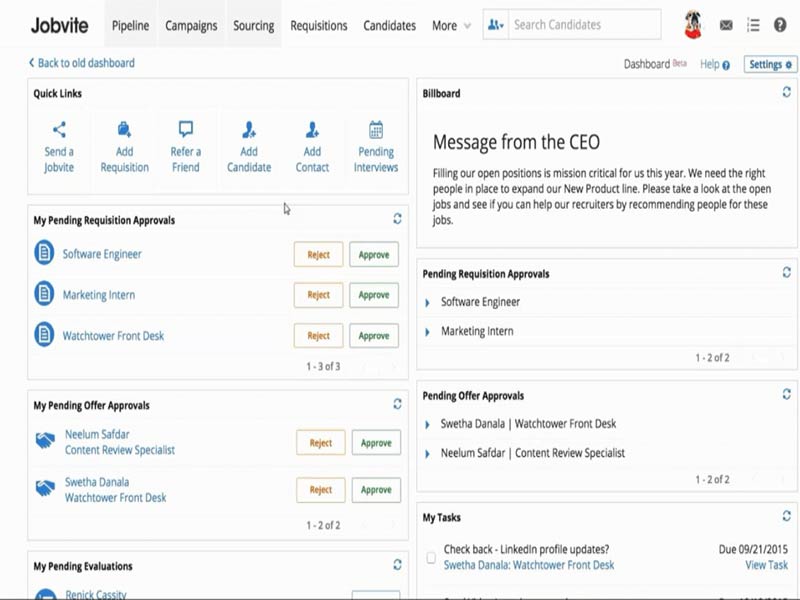Expand Software Engineer in Pending Requisition Approvals
The height and width of the screenshot is (600, 800).
coord(428,302)
